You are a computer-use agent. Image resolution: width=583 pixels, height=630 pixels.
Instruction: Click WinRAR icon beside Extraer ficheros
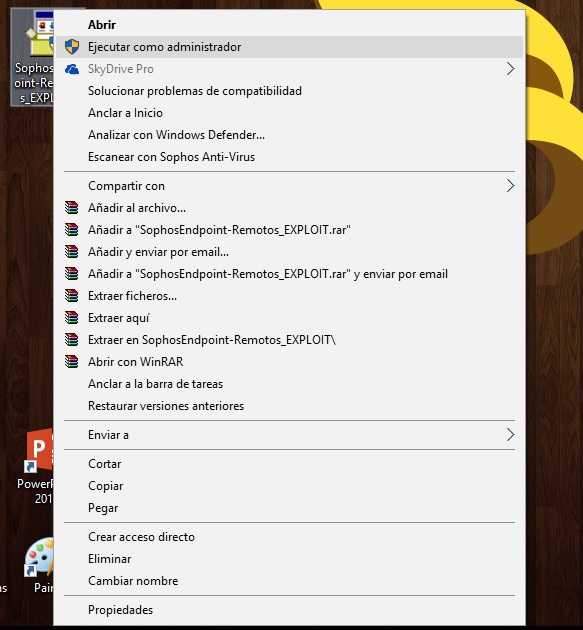tap(72, 296)
